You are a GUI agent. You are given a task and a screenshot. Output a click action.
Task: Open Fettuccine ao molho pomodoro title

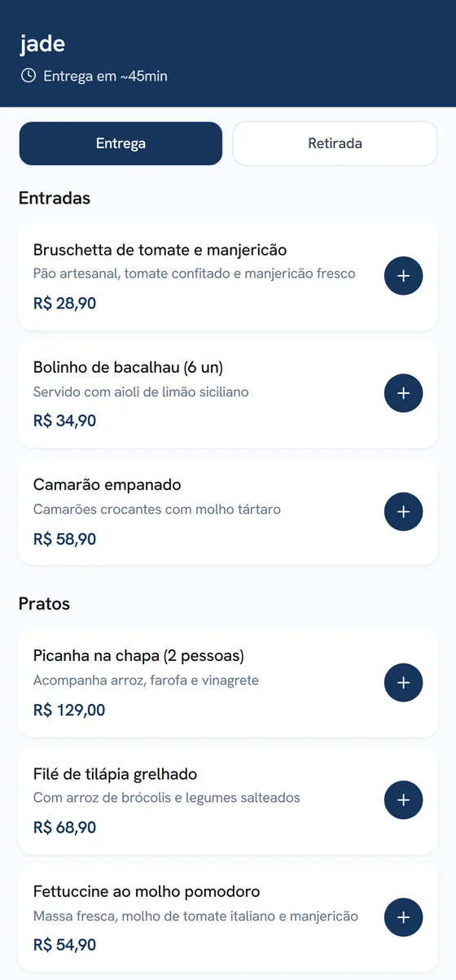tap(147, 891)
